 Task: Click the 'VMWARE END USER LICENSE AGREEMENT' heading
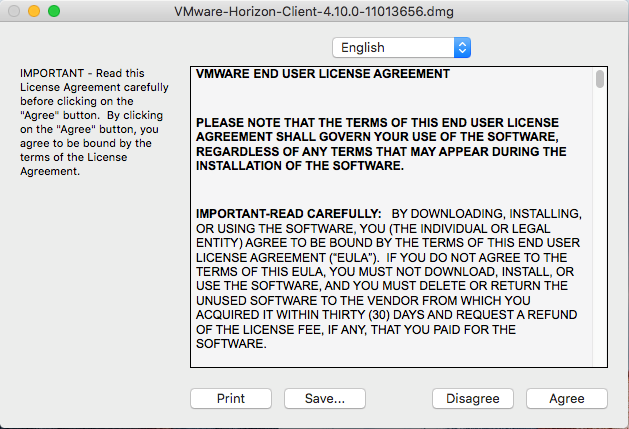[323, 74]
